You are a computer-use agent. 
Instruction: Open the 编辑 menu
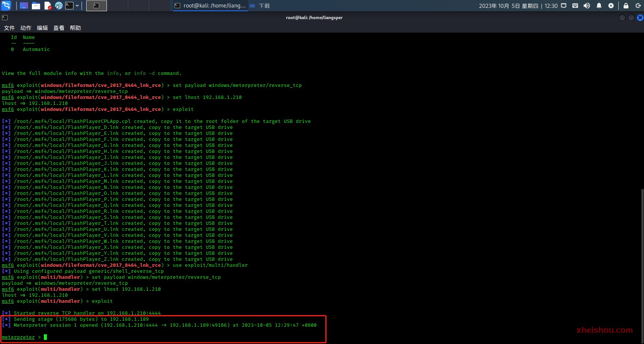pos(42,28)
